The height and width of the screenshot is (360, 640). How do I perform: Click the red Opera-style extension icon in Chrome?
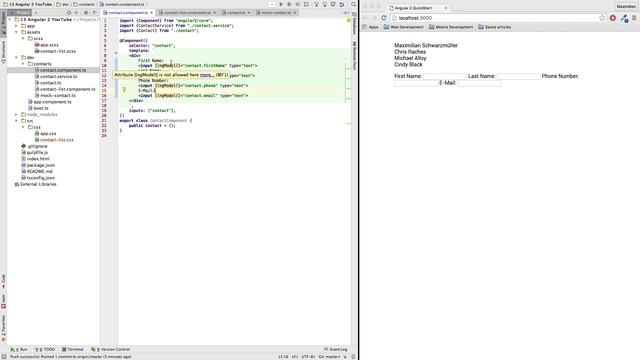point(613,18)
